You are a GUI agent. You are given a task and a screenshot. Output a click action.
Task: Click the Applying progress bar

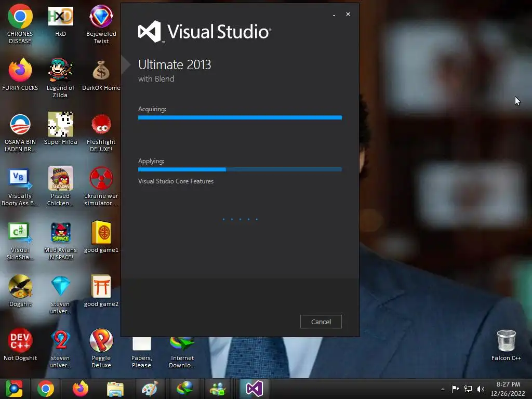tap(240, 169)
